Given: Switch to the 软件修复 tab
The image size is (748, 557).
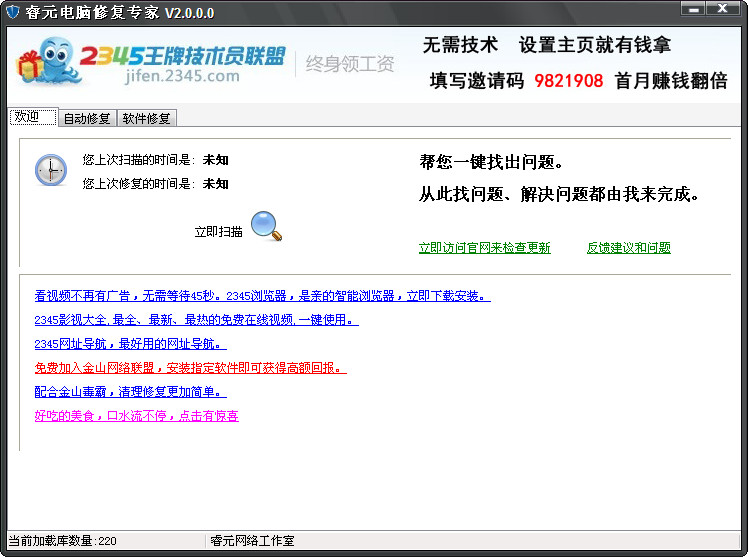Looking at the screenshot, I should pos(146,118).
